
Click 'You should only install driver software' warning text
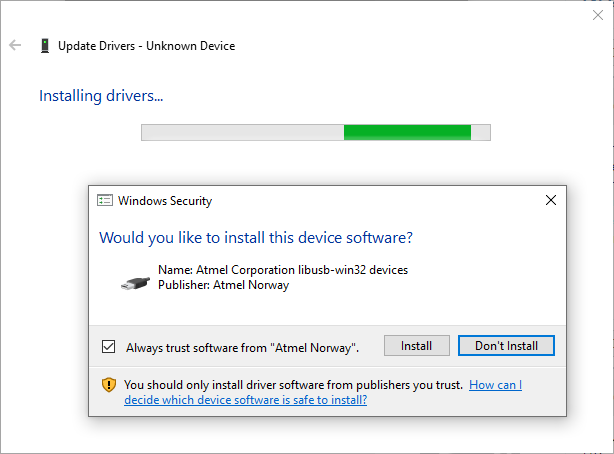[293, 385]
